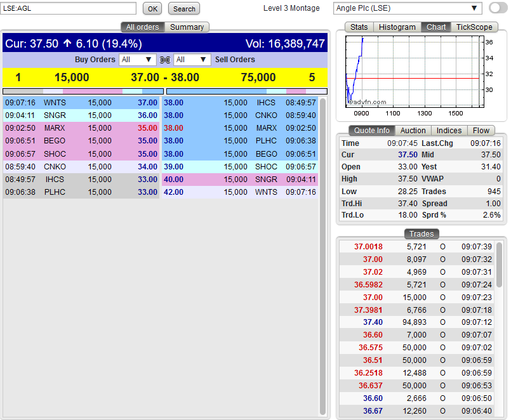This screenshot has height=420, width=511.
Task: Click the Trades count 945
Action: [494, 192]
